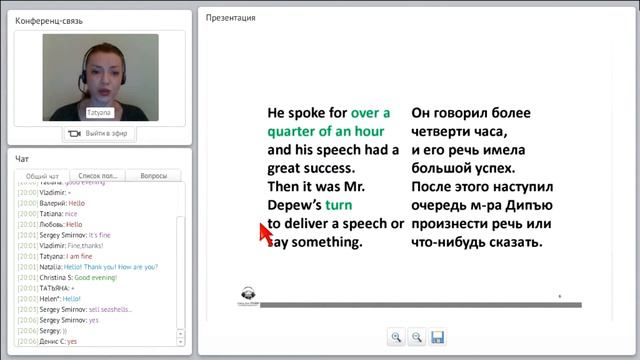This screenshot has width=640, height=360.
Task: Click chat message Любовь: Hello
Action: pos(50,224)
